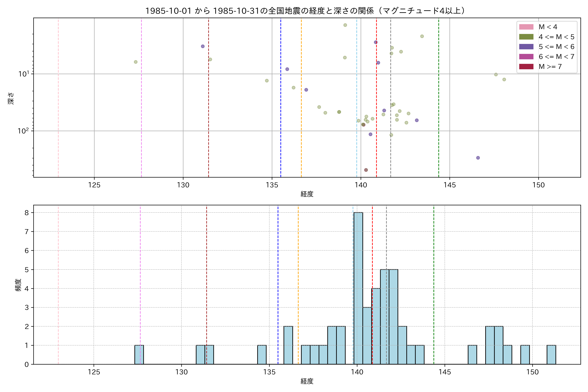Click the brown scatter point at the plot bottom
Screen dimensions: 588x392
pos(366,170)
